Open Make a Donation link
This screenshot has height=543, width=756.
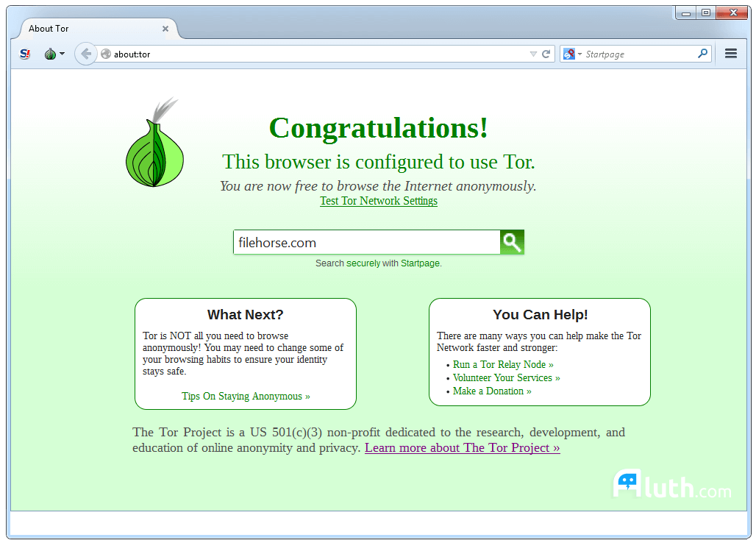click(x=492, y=391)
